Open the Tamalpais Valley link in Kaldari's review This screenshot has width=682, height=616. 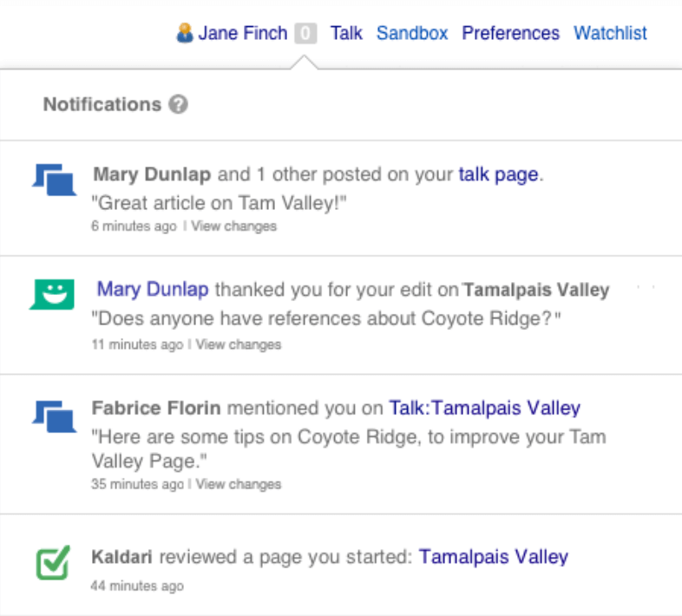point(493,557)
